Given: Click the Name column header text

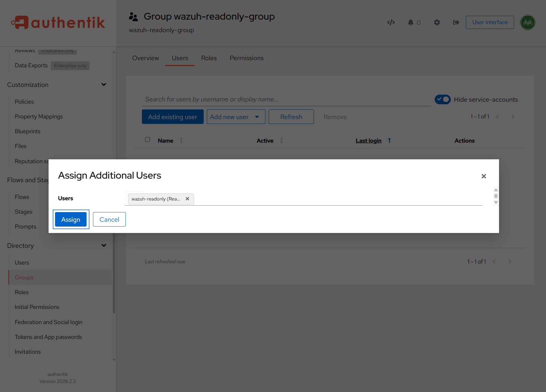Looking at the screenshot, I should coord(165,140).
